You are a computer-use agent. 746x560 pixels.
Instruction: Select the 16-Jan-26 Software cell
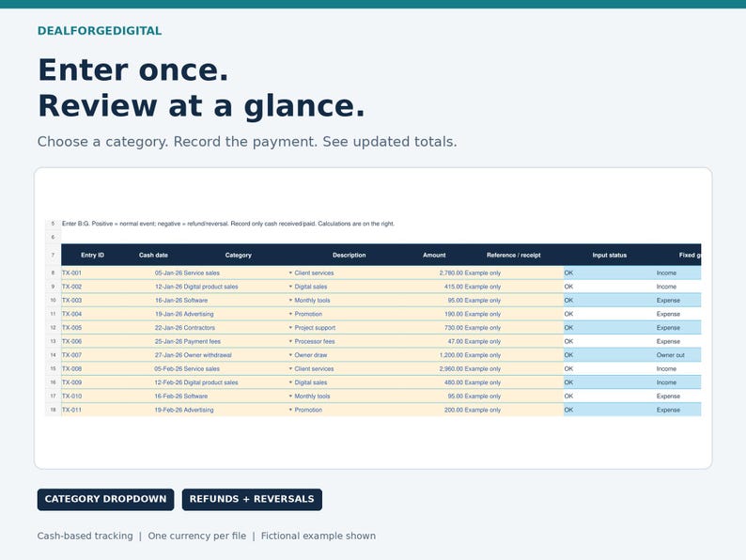pyautogui.click(x=180, y=301)
